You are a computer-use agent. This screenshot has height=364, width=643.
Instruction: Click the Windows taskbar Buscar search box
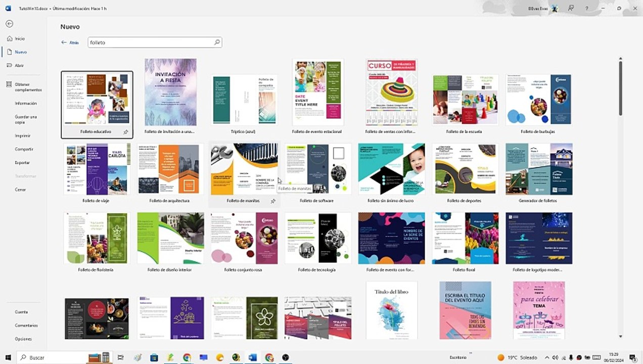pyautogui.click(x=64, y=357)
